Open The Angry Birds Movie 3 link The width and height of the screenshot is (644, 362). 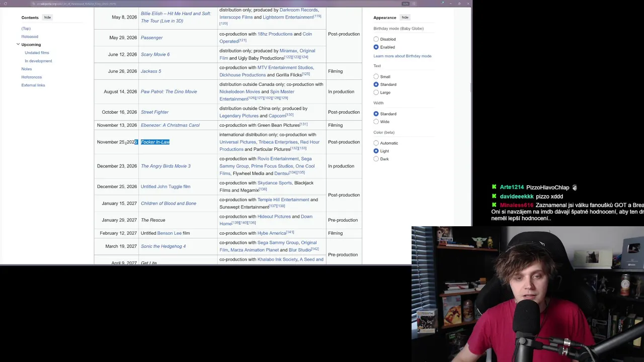(x=166, y=166)
